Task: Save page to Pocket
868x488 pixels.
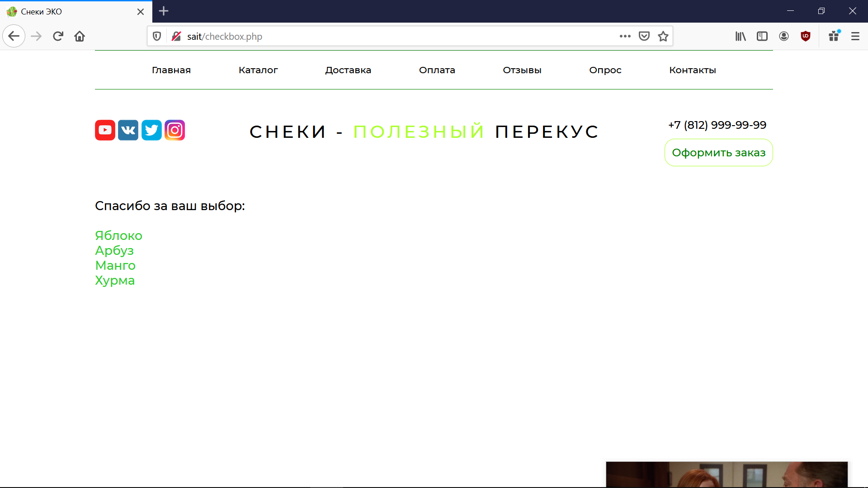Action: (x=644, y=36)
